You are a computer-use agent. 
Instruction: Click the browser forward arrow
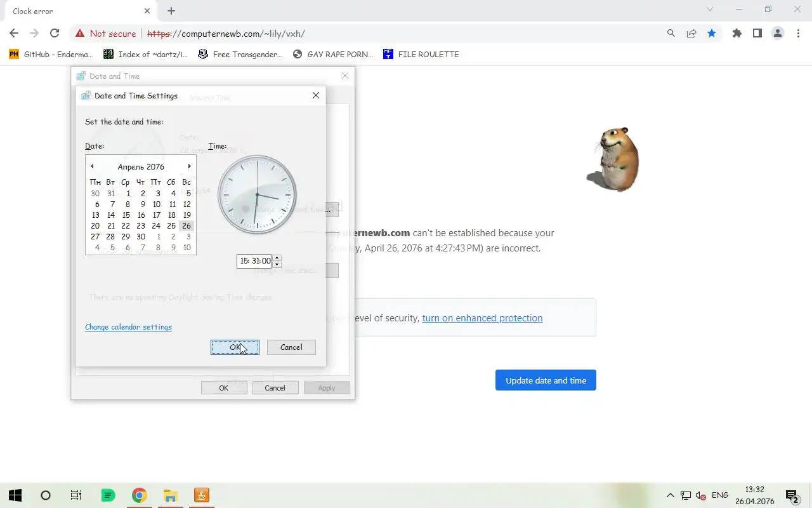point(34,34)
